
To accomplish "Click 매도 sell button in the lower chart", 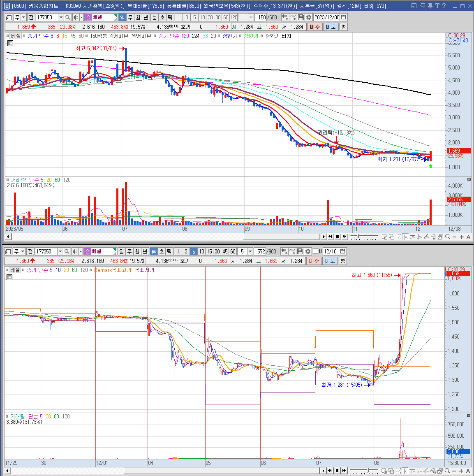I will click(330, 261).
